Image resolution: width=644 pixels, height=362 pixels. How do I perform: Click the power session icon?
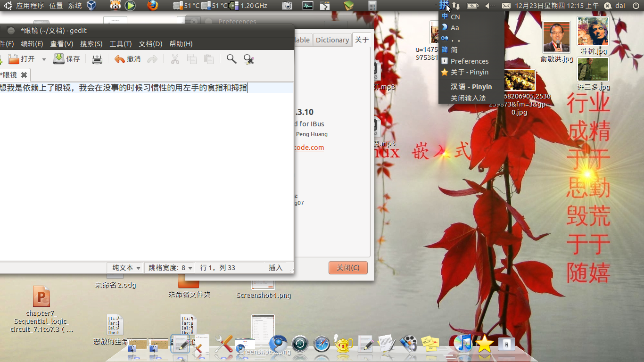tap(636, 6)
